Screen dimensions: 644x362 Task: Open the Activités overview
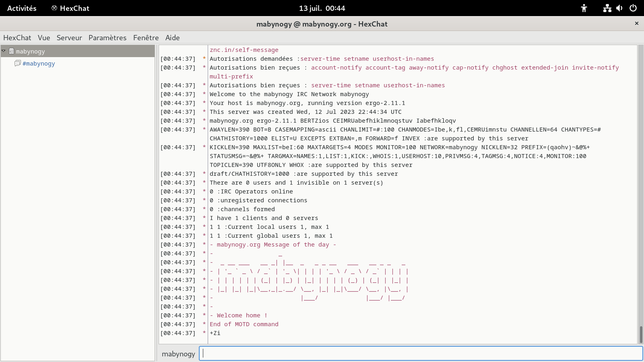coord(22,8)
